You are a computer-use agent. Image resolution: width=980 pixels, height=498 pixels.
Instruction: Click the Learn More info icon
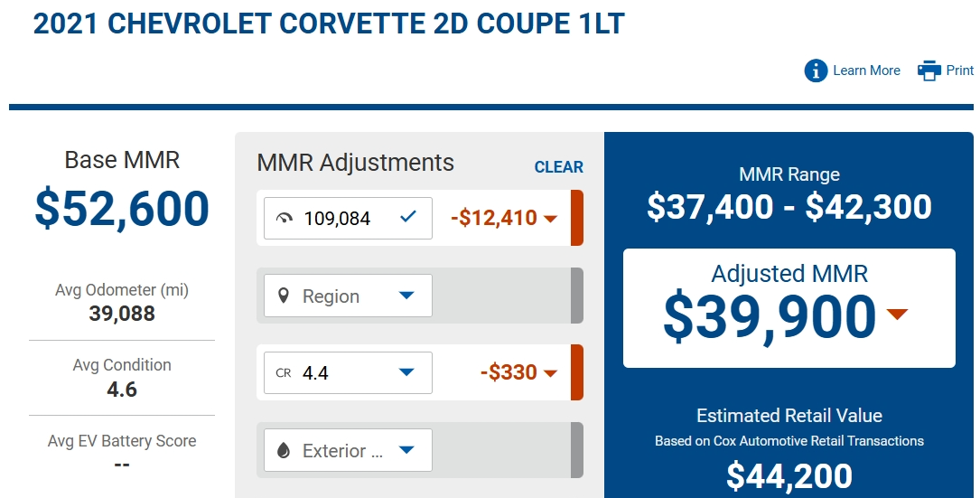[816, 70]
